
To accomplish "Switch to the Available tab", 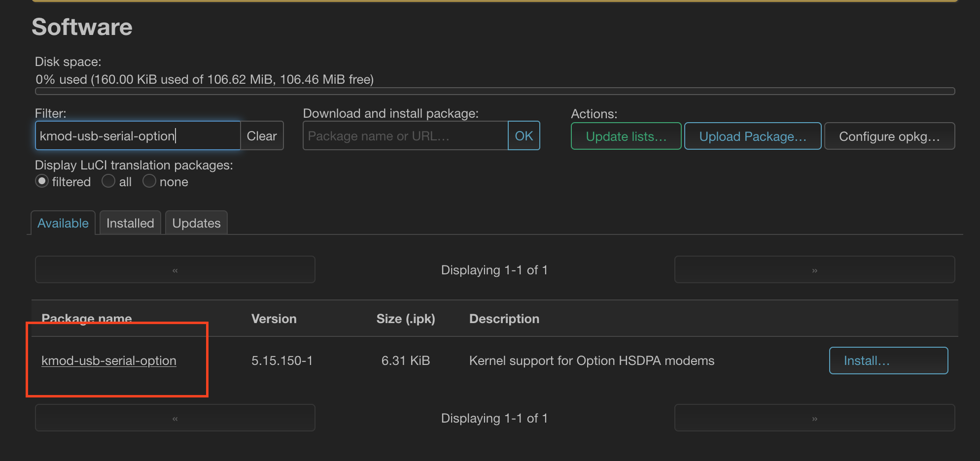I will pos(63,223).
